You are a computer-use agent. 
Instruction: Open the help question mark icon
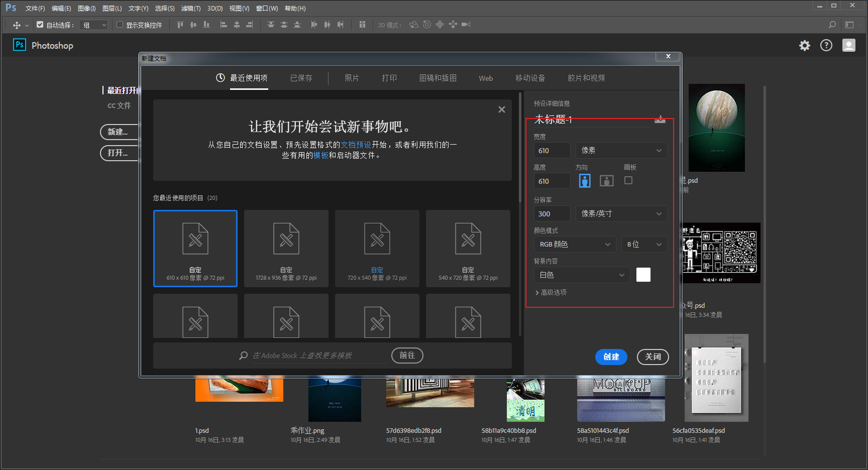pyautogui.click(x=826, y=46)
